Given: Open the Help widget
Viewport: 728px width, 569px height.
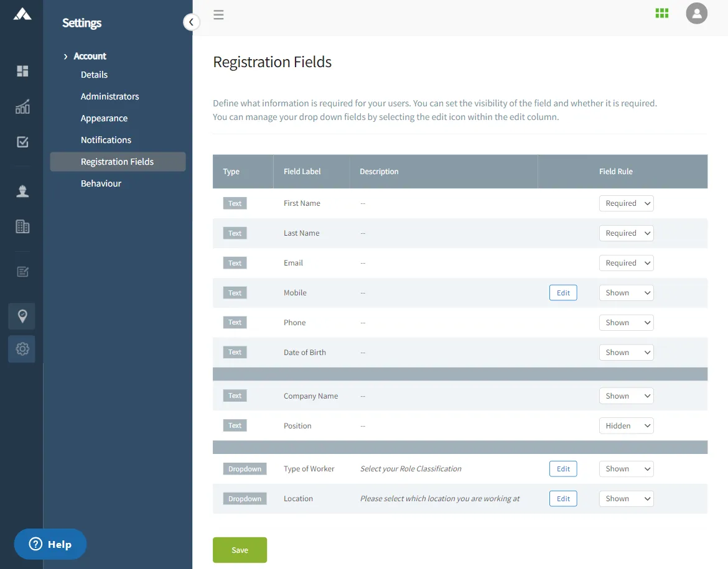Looking at the screenshot, I should (x=50, y=544).
